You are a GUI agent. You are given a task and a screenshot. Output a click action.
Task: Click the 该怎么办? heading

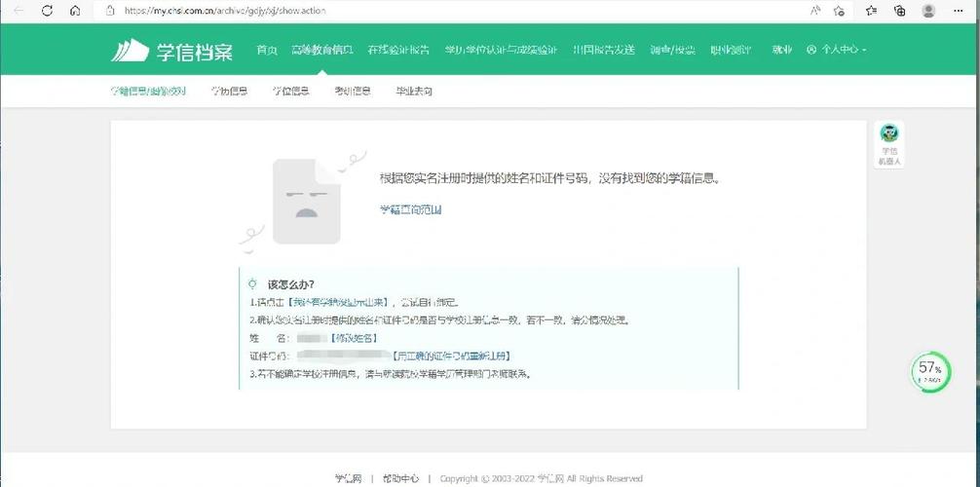pyautogui.click(x=290, y=284)
